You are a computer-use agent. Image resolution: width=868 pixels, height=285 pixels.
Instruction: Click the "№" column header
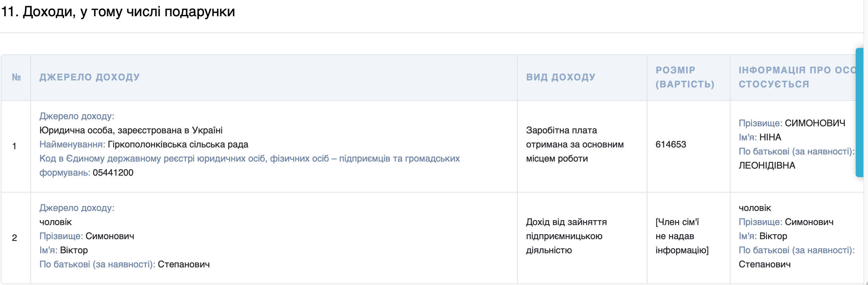[18, 77]
